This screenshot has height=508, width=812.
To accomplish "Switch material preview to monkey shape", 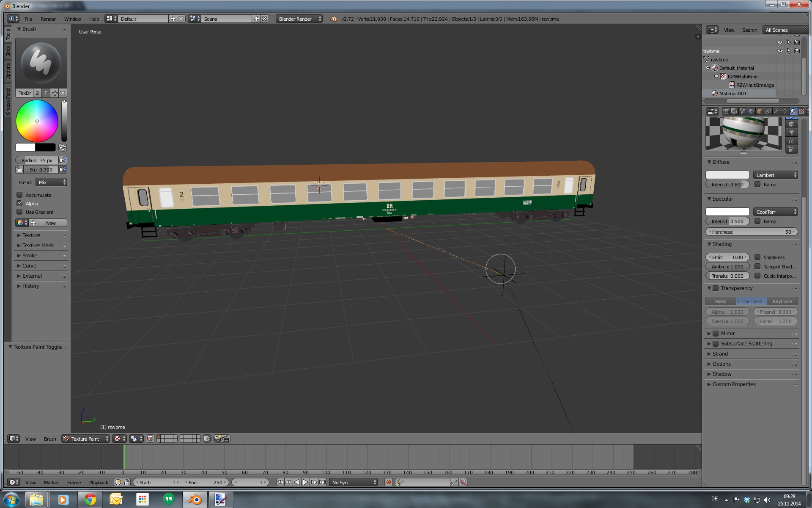I will pos(792,133).
